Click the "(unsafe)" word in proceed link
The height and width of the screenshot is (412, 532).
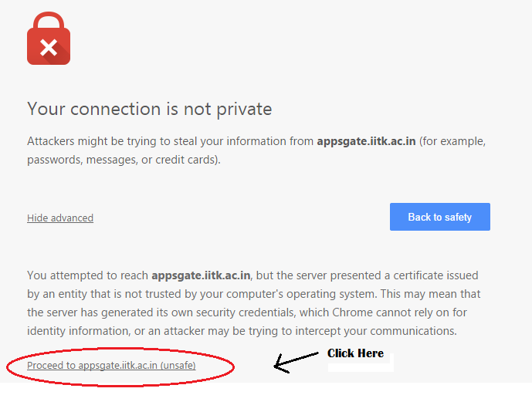(178, 366)
